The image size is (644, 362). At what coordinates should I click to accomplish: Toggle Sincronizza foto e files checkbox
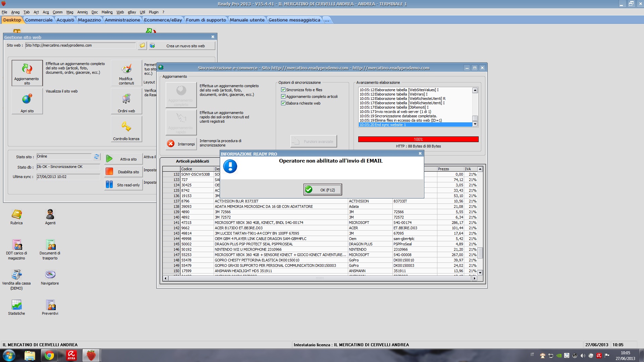[283, 90]
